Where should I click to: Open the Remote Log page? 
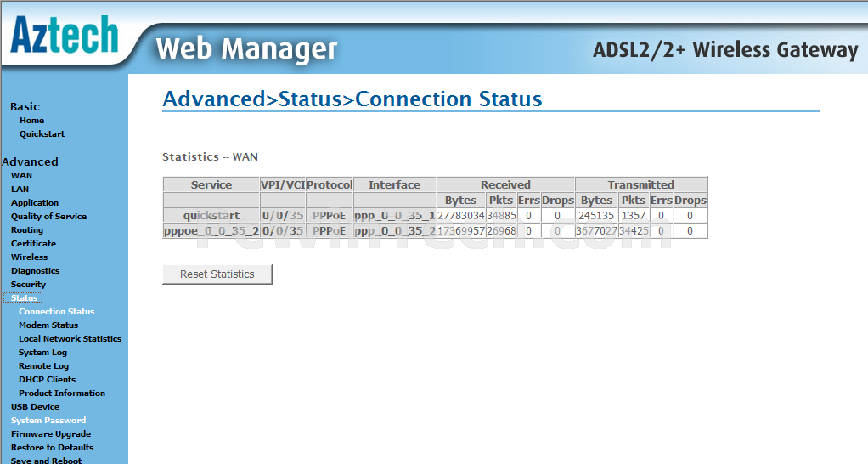(43, 366)
